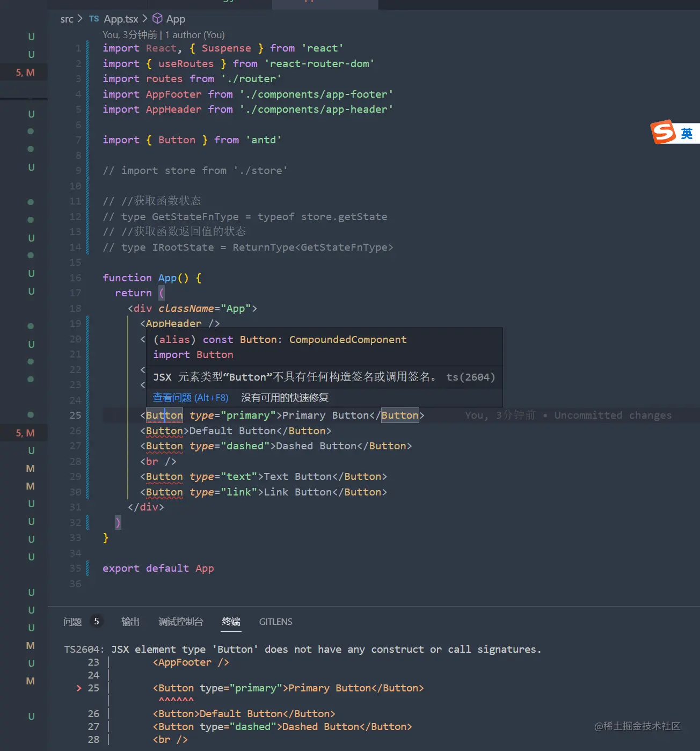Viewport: 700px width, 751px height.
Task: Click 'ts(2604)' error code in hover
Action: tap(471, 377)
